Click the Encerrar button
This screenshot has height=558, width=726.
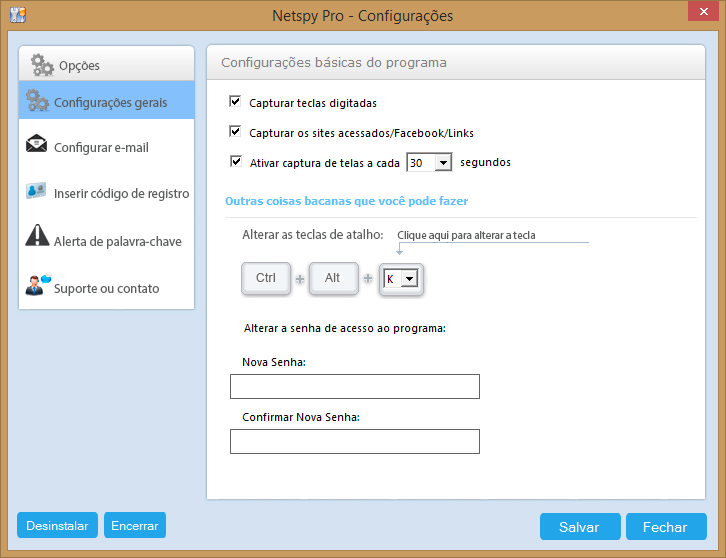135,525
